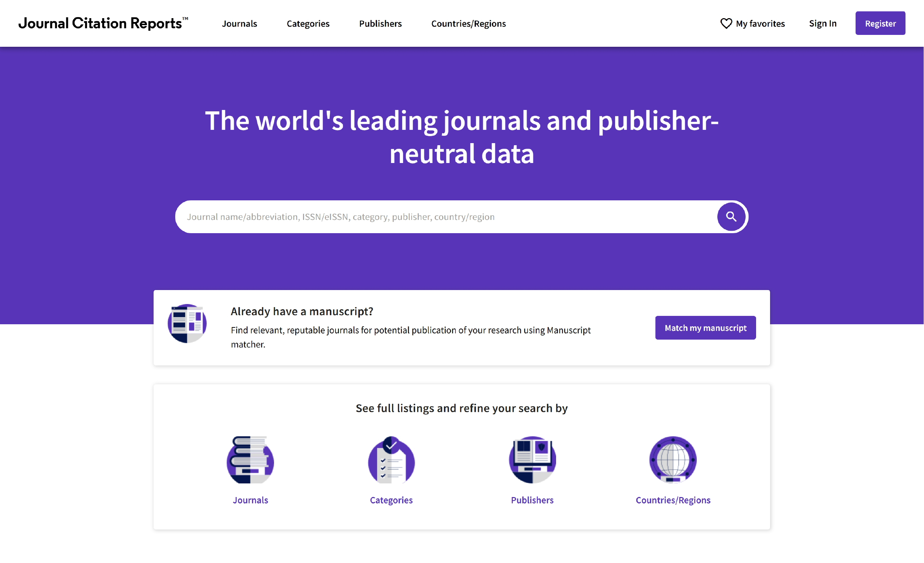Open the Journals stacked-books icon
Screen dimensions: 924x563
[250, 459]
